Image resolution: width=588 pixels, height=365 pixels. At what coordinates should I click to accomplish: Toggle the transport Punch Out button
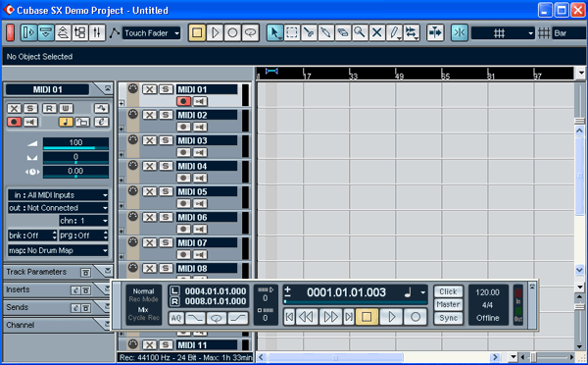tap(238, 319)
